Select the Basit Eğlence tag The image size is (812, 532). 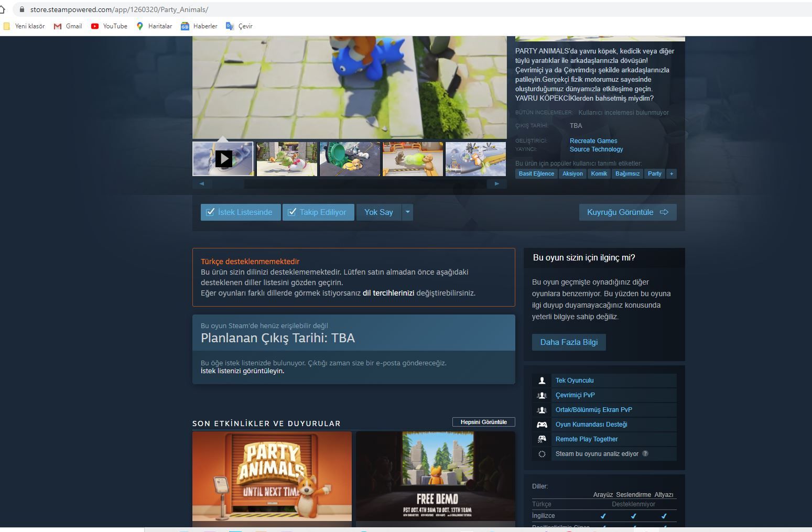pos(536,173)
